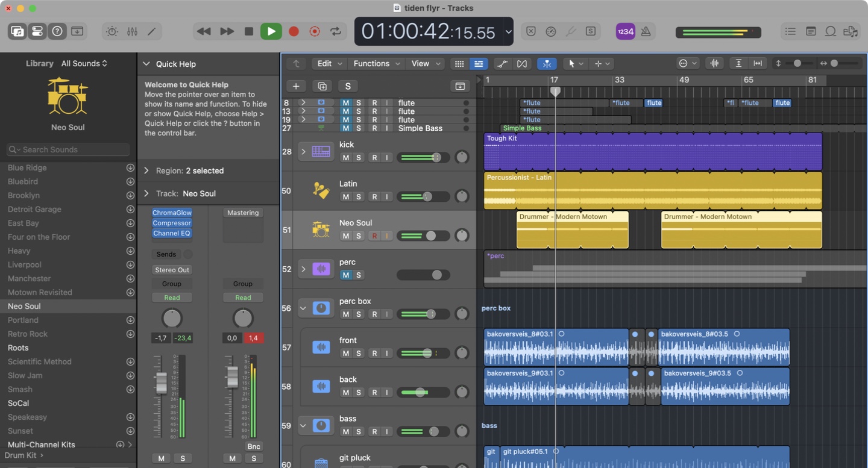Open the Loop Browser icon
Screen dimensions: 868x468
coord(831,31)
